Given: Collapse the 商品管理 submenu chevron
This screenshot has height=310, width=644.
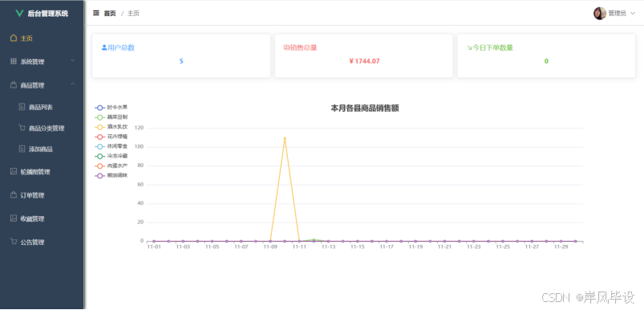Looking at the screenshot, I should pyautogui.click(x=73, y=84).
